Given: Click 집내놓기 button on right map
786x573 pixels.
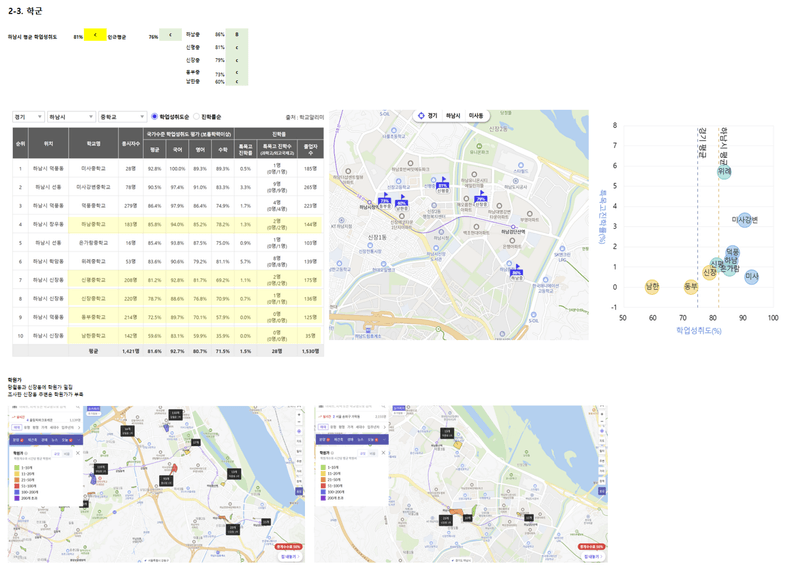Looking at the screenshot, I should (592, 556).
